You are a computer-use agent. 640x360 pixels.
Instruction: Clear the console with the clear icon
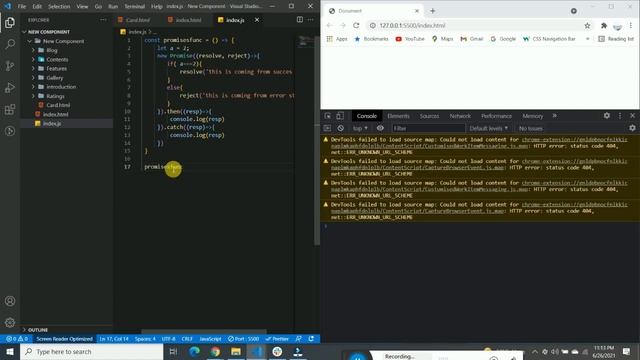pos(340,128)
